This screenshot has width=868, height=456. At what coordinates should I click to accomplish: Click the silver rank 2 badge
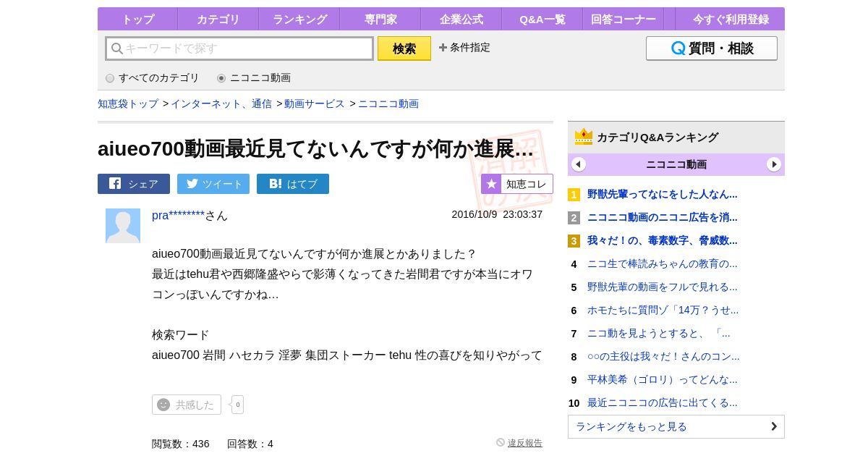click(574, 218)
